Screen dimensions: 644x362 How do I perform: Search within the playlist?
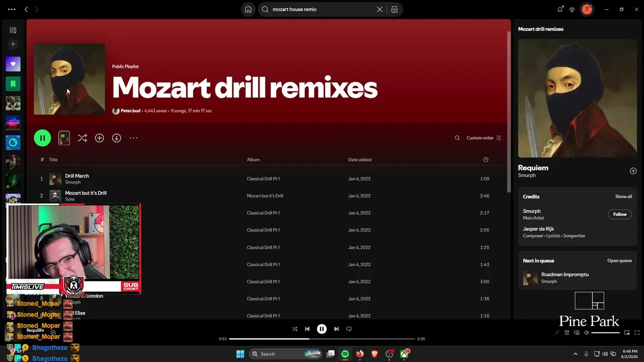click(x=457, y=138)
